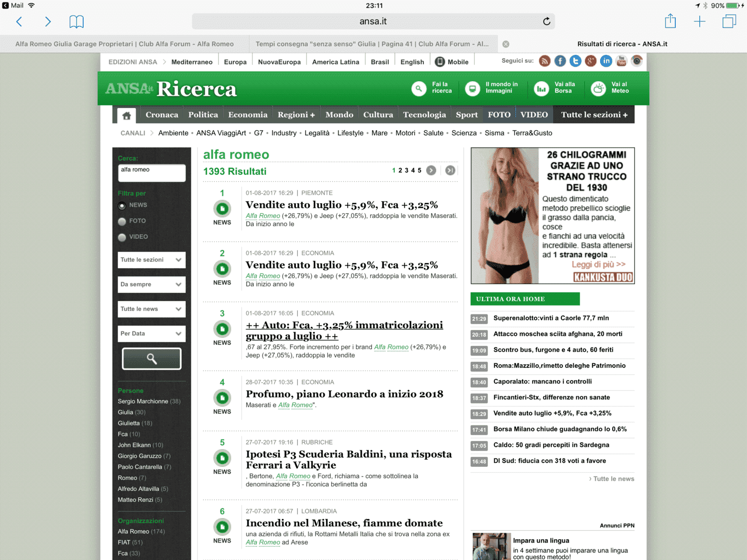Screen dimensions: 747x560
Task: Click the green NEWS icon for result 4
Action: click(x=222, y=398)
